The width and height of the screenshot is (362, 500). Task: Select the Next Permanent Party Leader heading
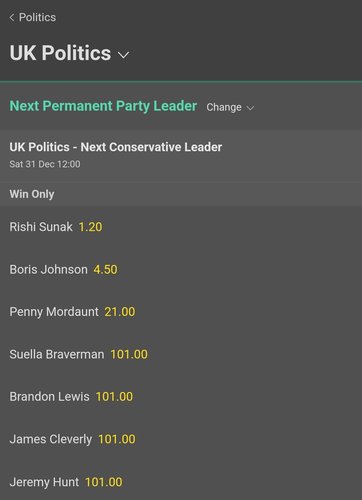(x=103, y=106)
